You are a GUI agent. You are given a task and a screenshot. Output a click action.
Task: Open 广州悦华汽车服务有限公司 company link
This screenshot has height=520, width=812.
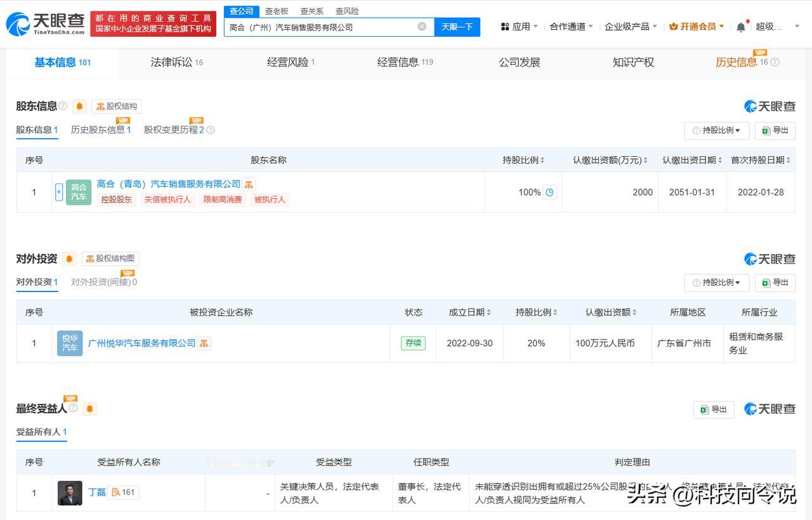coord(142,343)
